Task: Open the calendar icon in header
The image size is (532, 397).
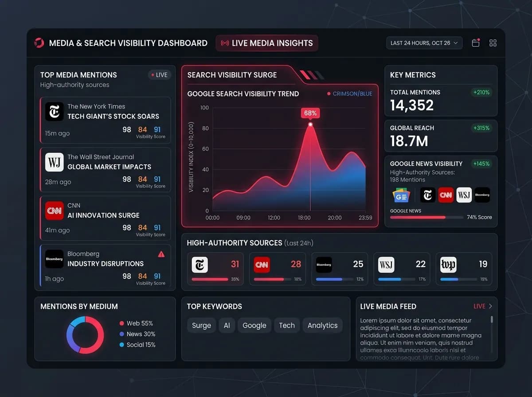Action: (476, 43)
